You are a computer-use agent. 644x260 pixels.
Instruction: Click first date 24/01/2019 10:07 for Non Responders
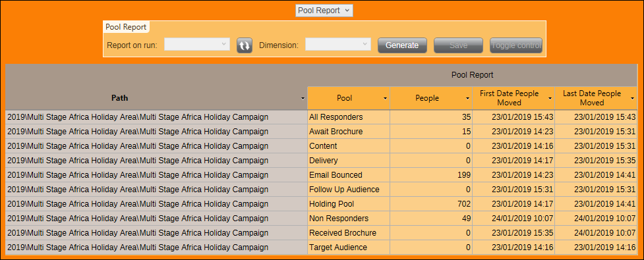pyautogui.click(x=513, y=218)
